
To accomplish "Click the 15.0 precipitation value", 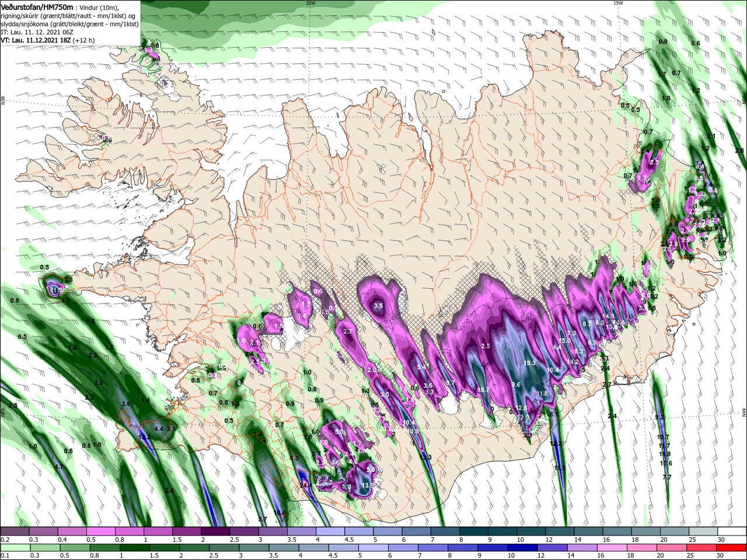I will pos(564,341).
